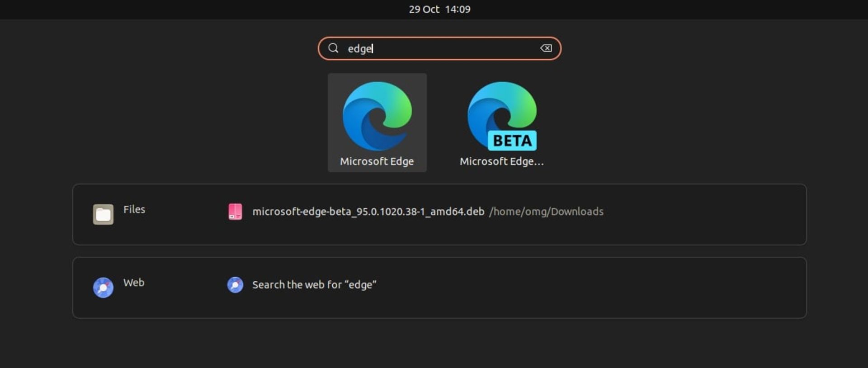Open microsoft-edge-beta_95.0.1020.38-1_amd64.deb file result
868x368 pixels.
368,212
